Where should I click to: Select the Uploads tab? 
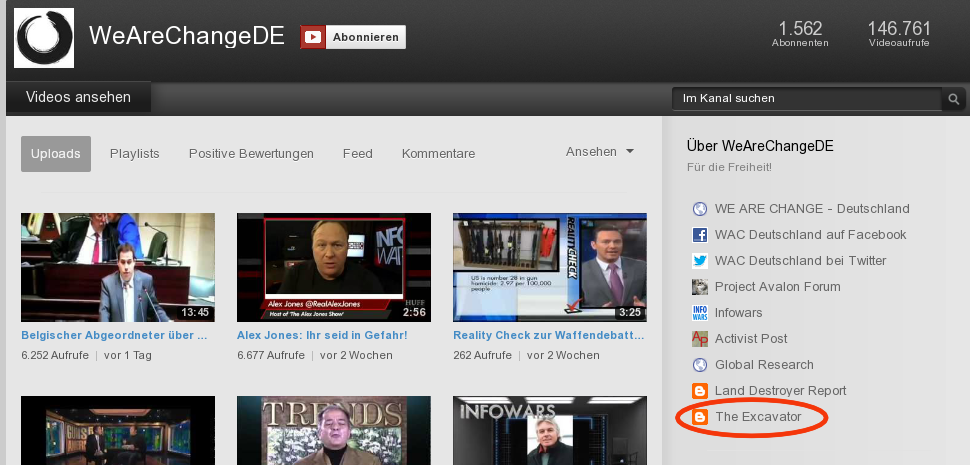click(x=56, y=154)
